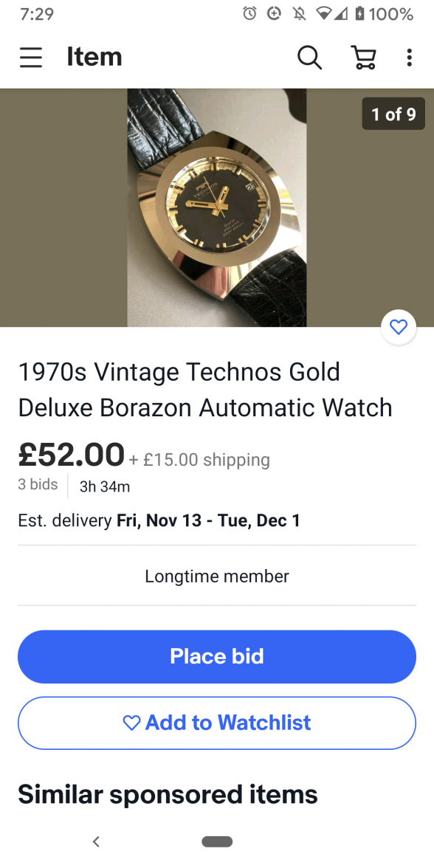Open Longtime member seller info

(217, 576)
